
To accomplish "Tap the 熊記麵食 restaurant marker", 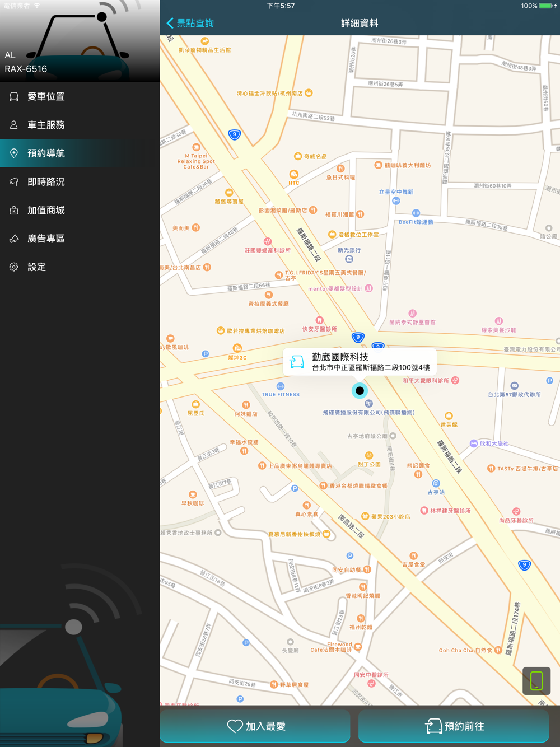I will click(x=418, y=474).
